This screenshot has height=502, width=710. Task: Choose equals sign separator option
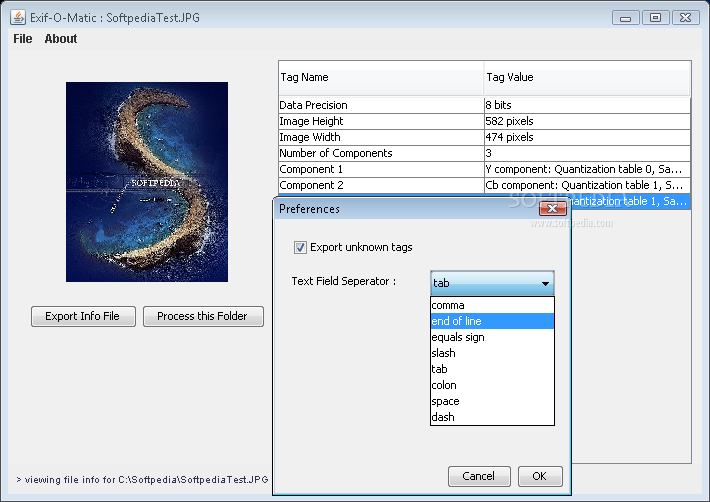tap(492, 337)
